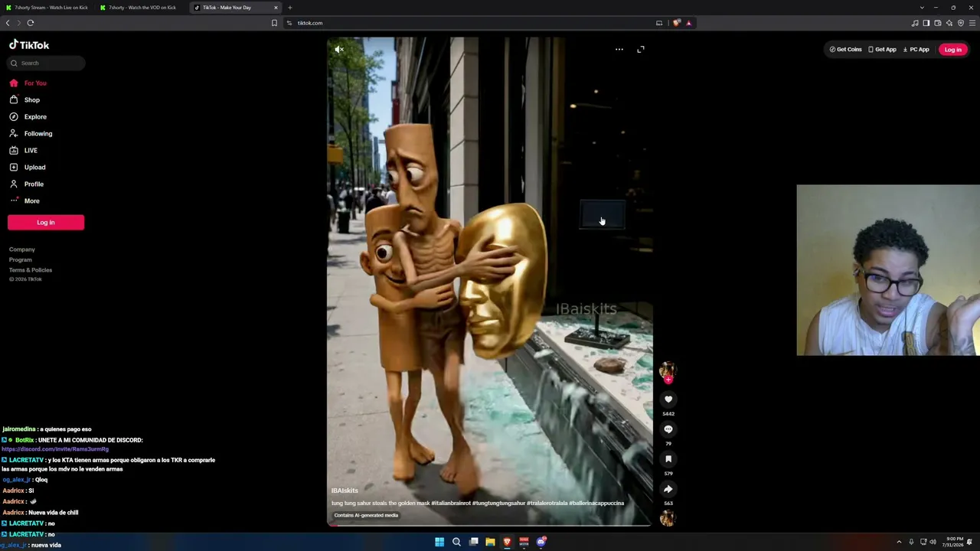The width and height of the screenshot is (980, 551).
Task: Open the Company footer link
Action: click(x=22, y=249)
